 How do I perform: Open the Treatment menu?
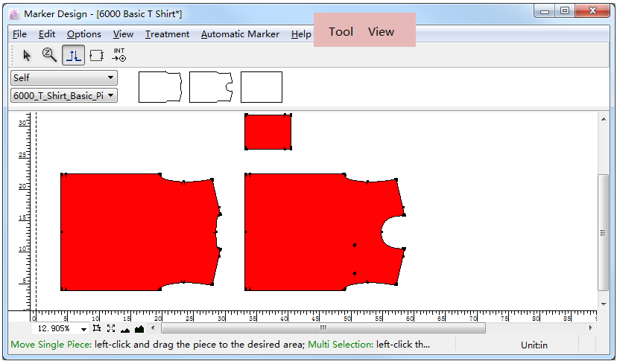click(x=167, y=34)
